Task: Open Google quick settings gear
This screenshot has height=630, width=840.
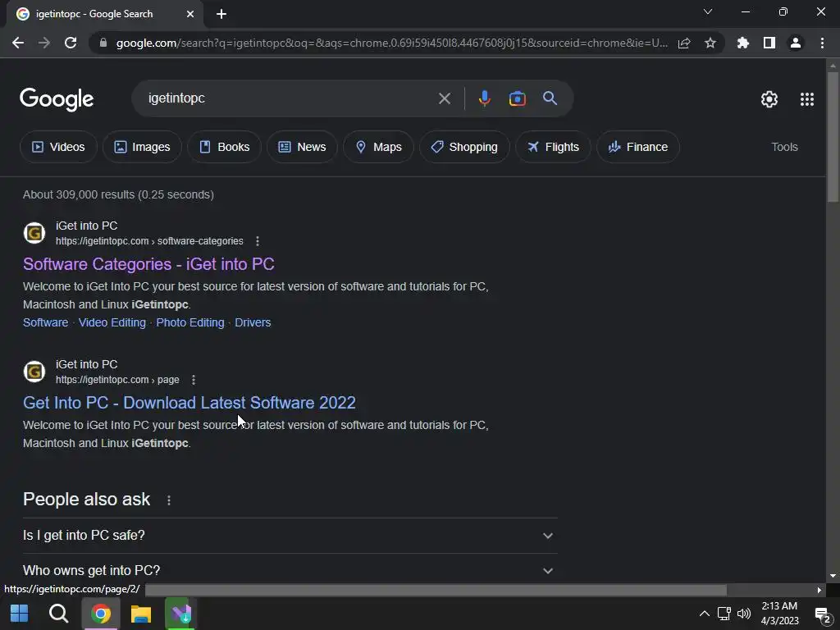Action: [x=769, y=99]
